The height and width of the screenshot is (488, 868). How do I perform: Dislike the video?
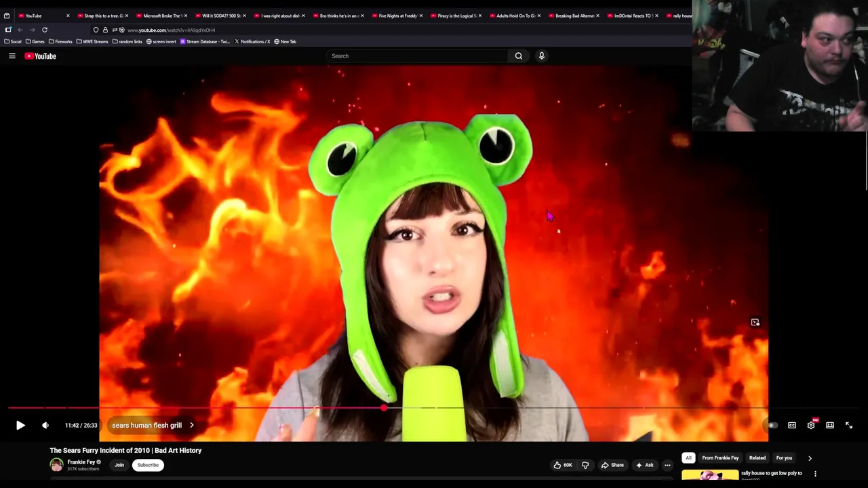[x=585, y=465]
